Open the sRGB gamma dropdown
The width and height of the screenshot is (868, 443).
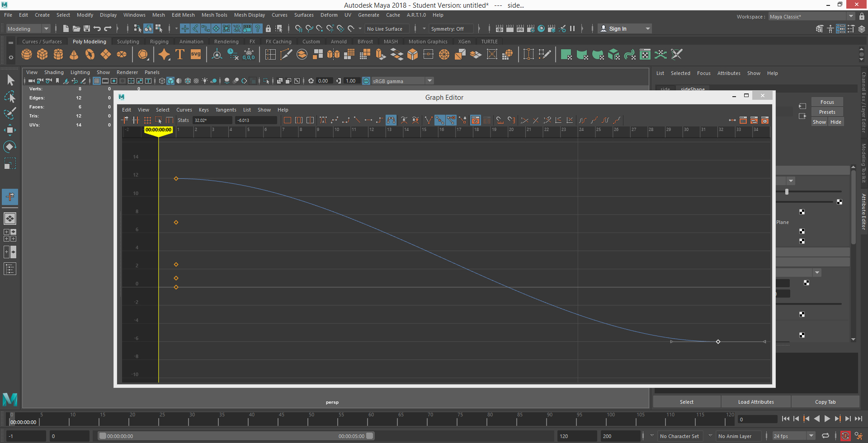pyautogui.click(x=429, y=81)
